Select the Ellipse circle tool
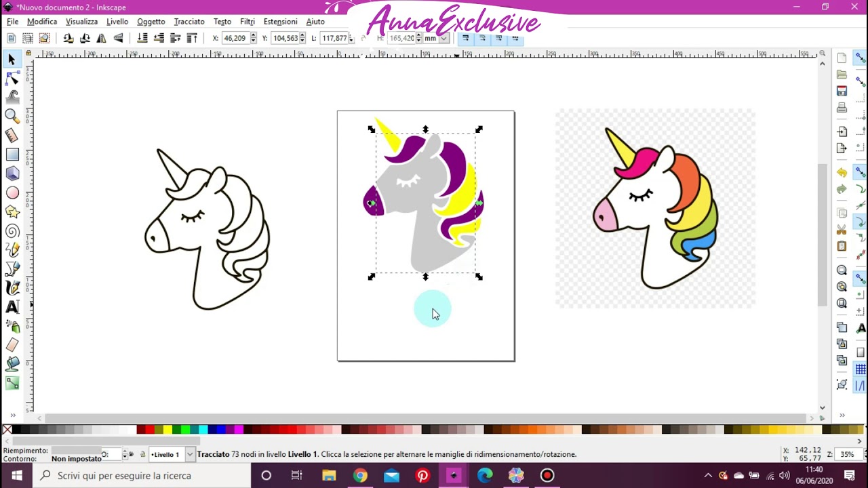Screen dimensions: 868x488 [12, 192]
